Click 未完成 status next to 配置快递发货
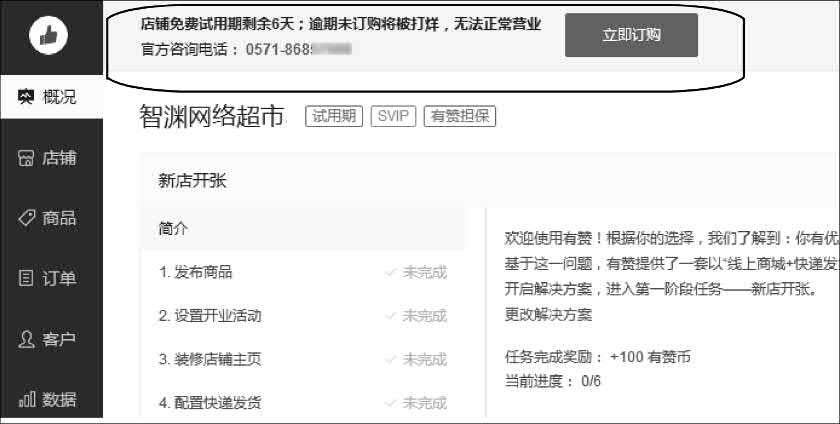This screenshot has width=840, height=424. (416, 403)
